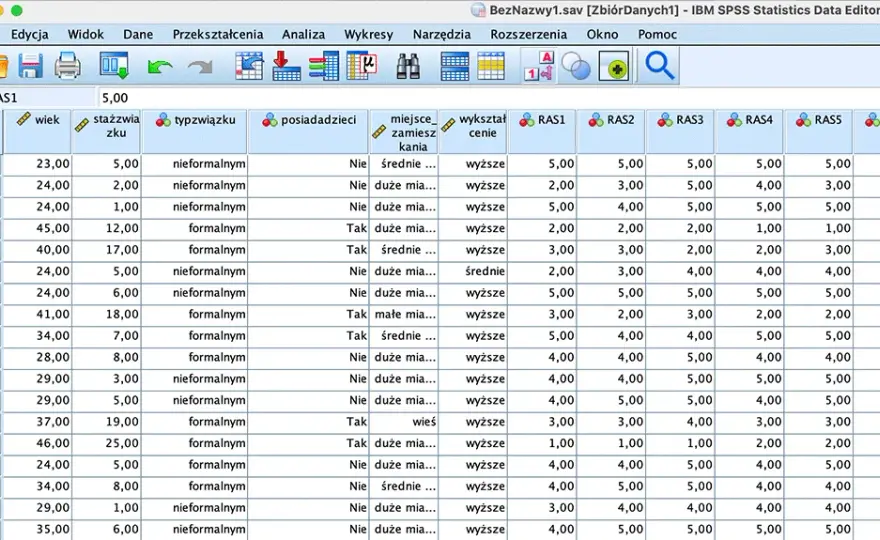Open the Go to Case toolbar icon
The height and width of the screenshot is (540, 880).
tap(249, 66)
